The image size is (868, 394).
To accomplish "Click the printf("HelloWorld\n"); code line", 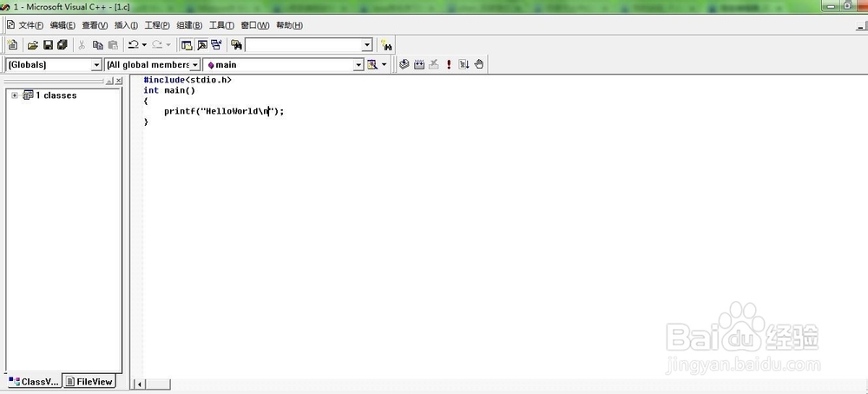I will pyautogui.click(x=224, y=111).
